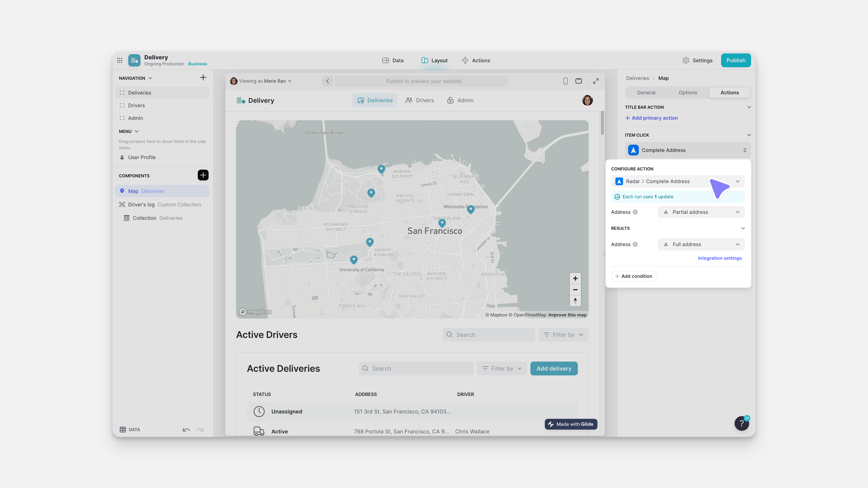Screen dimensions: 868x488
Task: Add a component using the Components plus icon
Action: tap(203, 175)
